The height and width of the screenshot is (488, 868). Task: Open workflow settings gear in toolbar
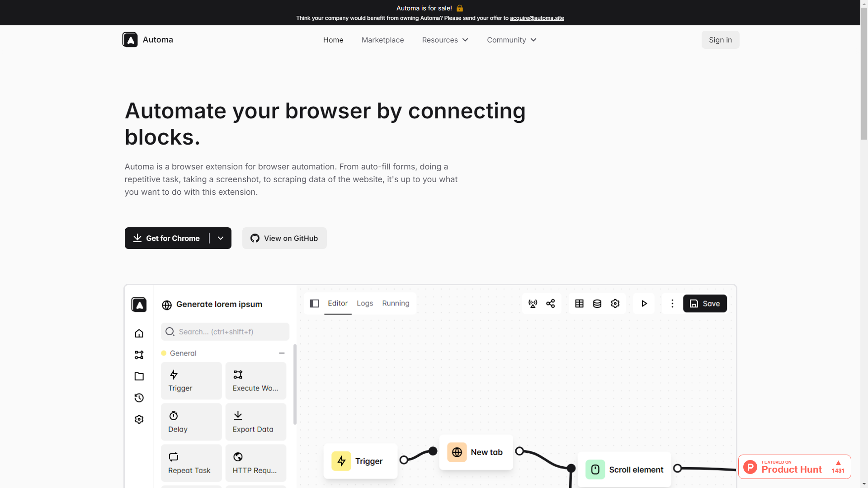[615, 304]
